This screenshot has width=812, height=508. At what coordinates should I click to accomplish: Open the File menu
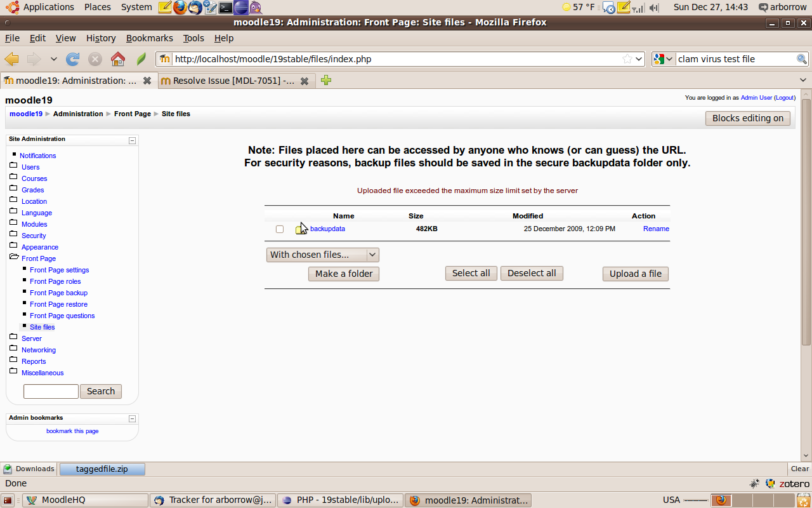point(12,38)
